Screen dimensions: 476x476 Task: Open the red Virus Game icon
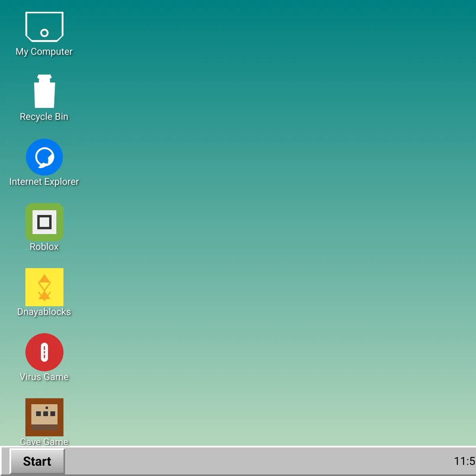44,352
